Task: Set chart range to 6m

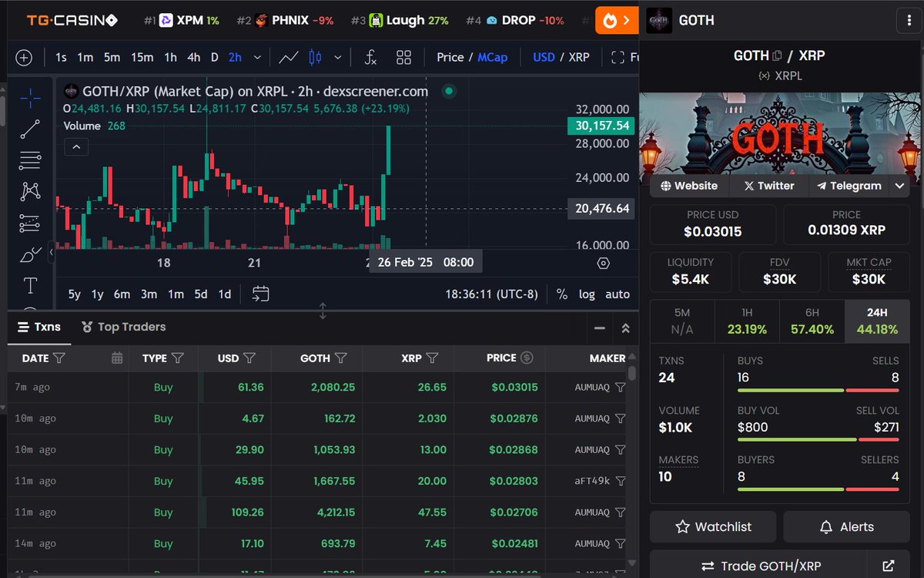Action: 122,294
